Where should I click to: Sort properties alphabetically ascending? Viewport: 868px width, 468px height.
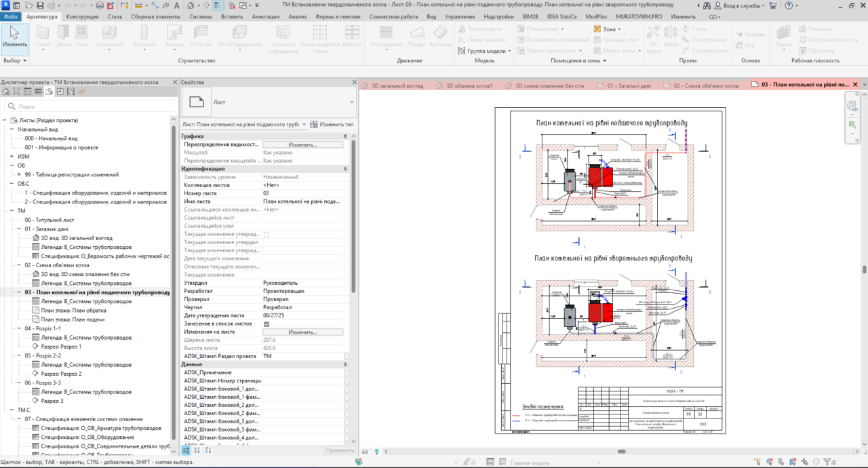pyautogui.click(x=197, y=450)
